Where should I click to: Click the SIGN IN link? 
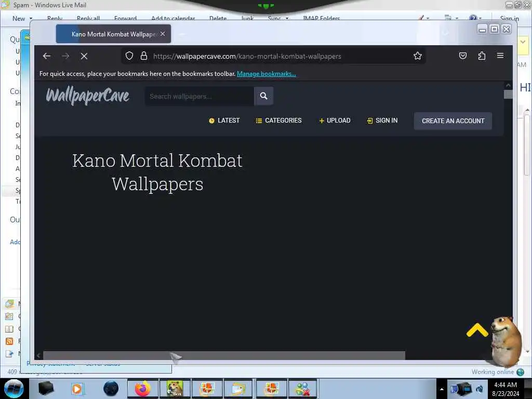coord(382,121)
